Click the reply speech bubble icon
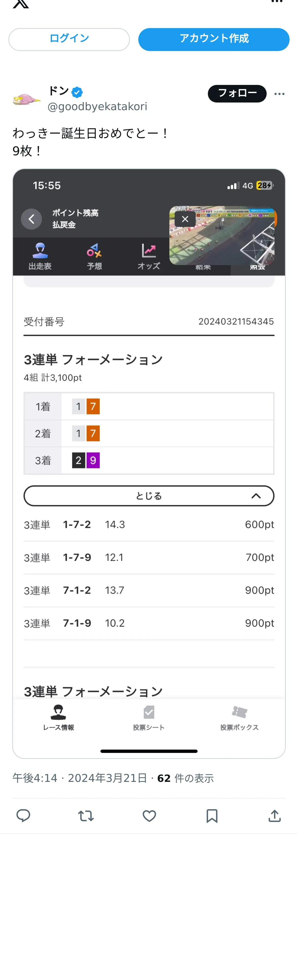This screenshot has height=980, width=298. tap(23, 815)
